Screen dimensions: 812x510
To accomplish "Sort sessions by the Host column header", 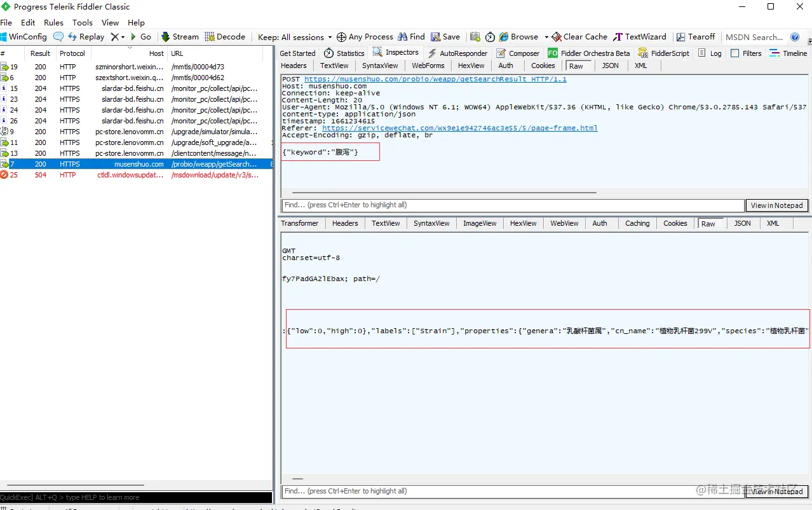I will (x=130, y=53).
